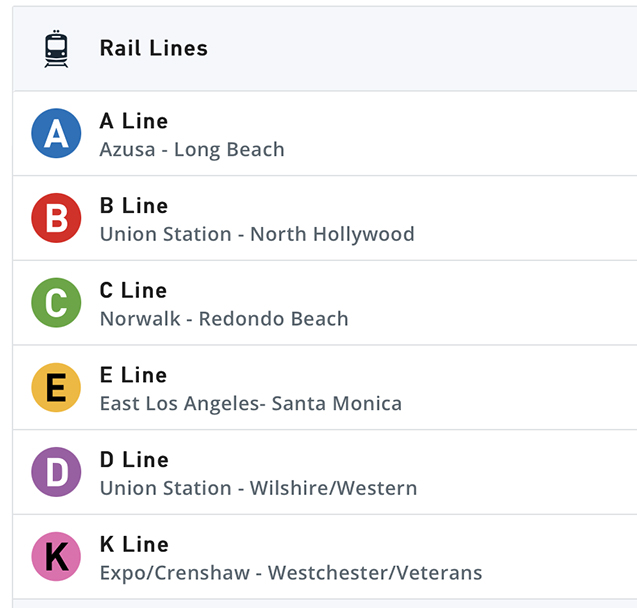The image size is (637, 608).
Task: Click the blue A Line circle icon
Action: click(56, 134)
